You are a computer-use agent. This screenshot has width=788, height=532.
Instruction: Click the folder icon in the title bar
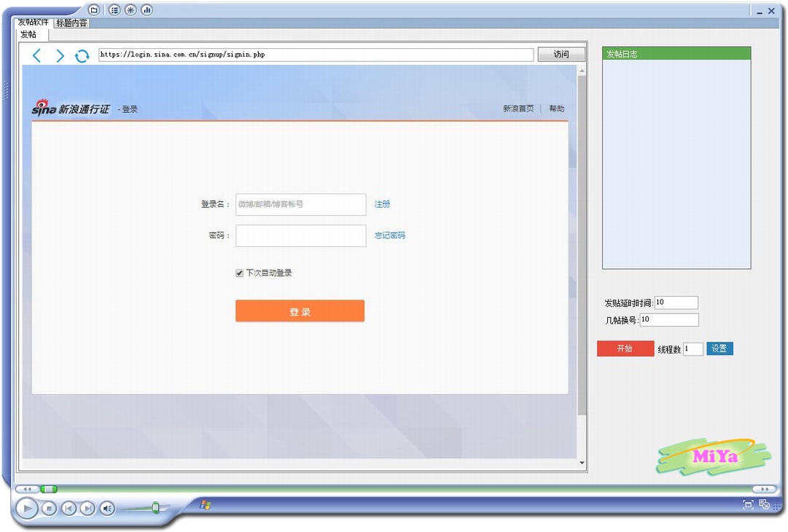(x=94, y=9)
